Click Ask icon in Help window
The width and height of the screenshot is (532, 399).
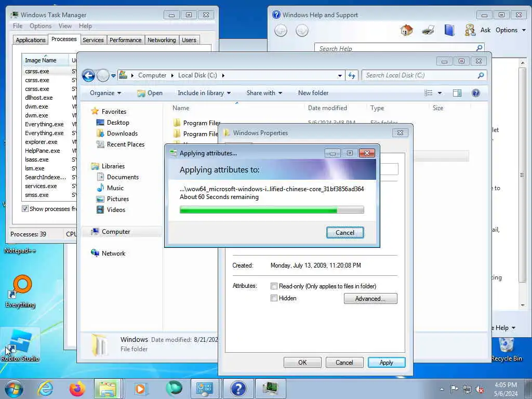(470, 30)
